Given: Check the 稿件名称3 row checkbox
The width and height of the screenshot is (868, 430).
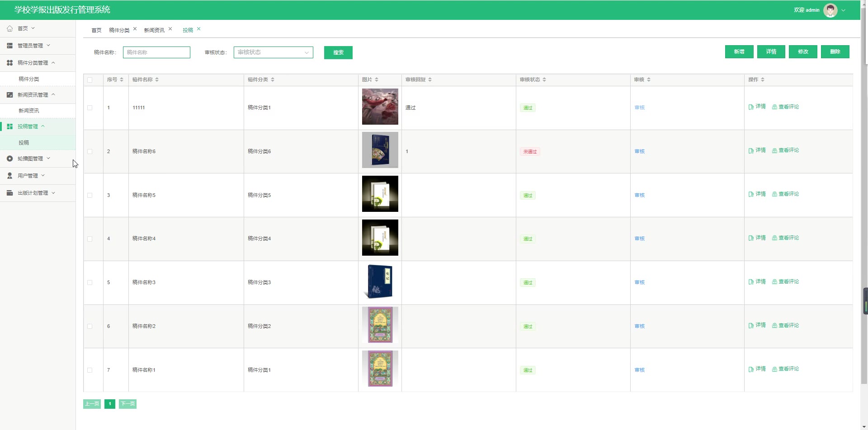Looking at the screenshot, I should point(90,283).
